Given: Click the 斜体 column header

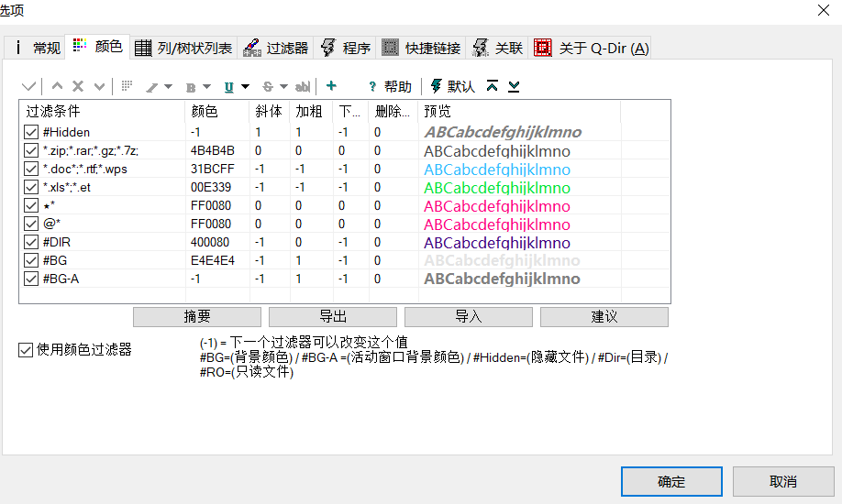Looking at the screenshot, I should tap(270, 111).
